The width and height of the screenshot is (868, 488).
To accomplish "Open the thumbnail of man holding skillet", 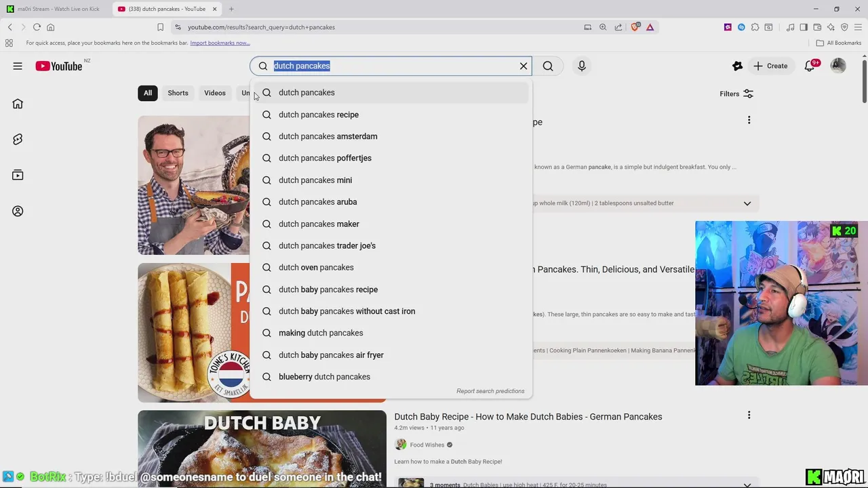I will click(194, 185).
